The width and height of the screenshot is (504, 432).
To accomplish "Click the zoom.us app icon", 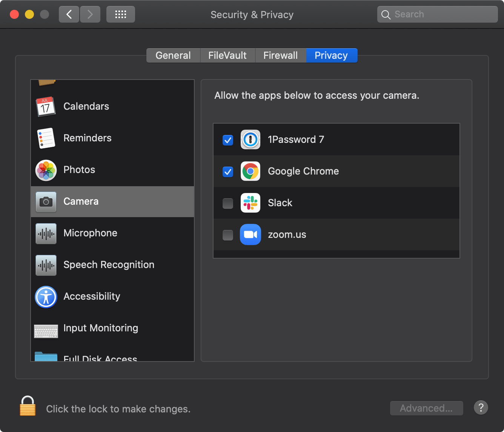I will pos(250,234).
